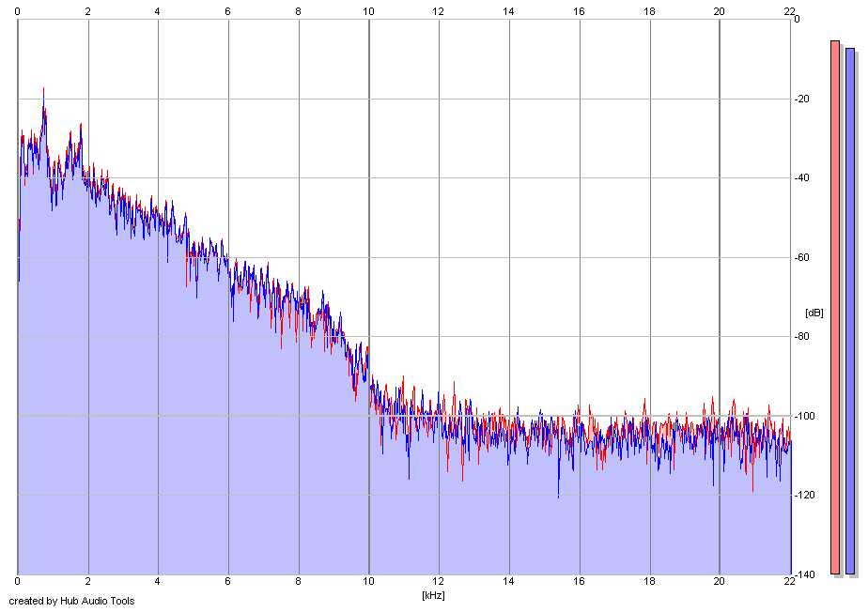Click the 0 dB label at scale top
This screenshot has width=868, height=612.
[797, 20]
